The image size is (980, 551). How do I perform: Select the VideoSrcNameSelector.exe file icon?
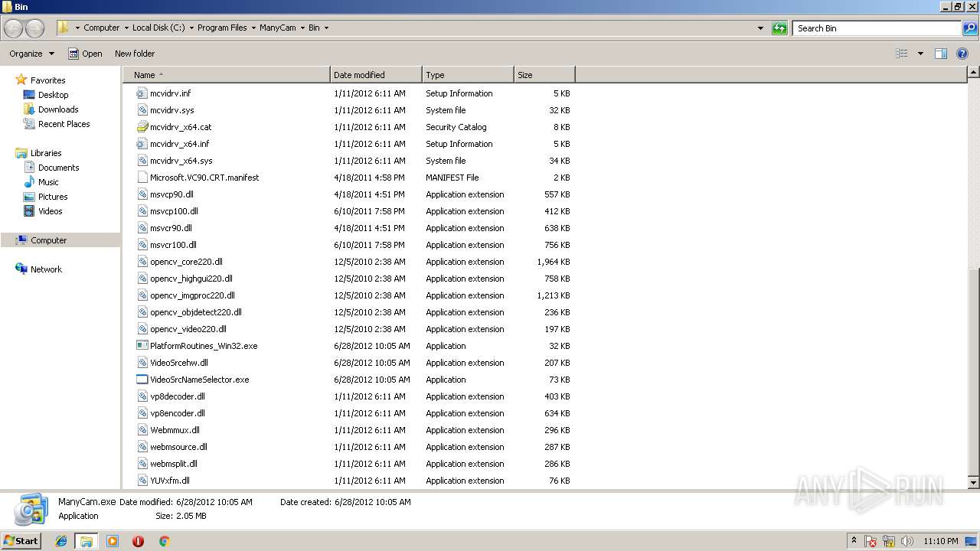[x=142, y=380]
